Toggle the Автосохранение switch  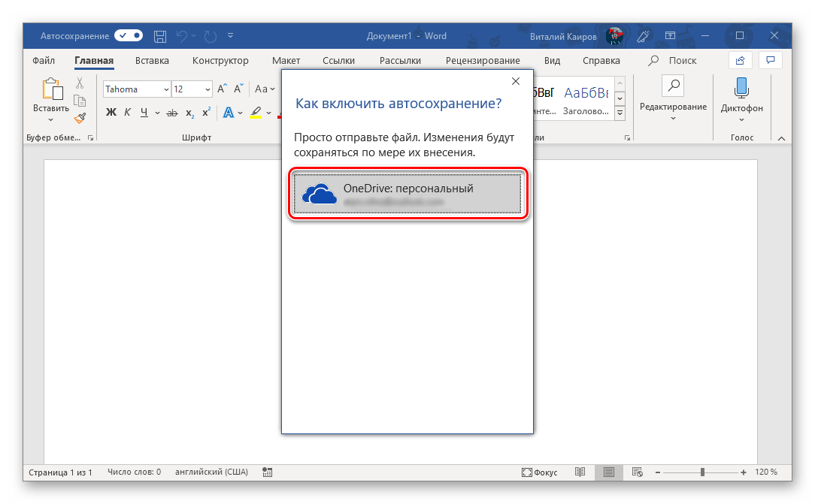(128, 35)
